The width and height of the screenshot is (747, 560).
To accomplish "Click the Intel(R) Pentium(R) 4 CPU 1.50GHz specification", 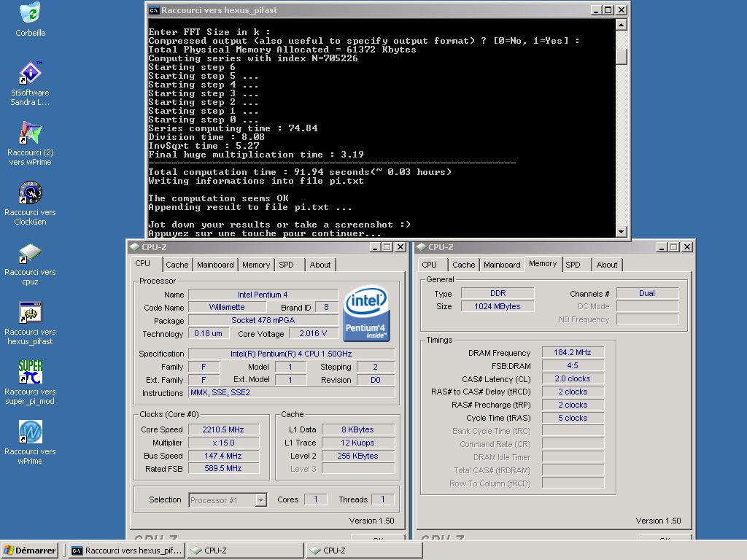I will (292, 354).
